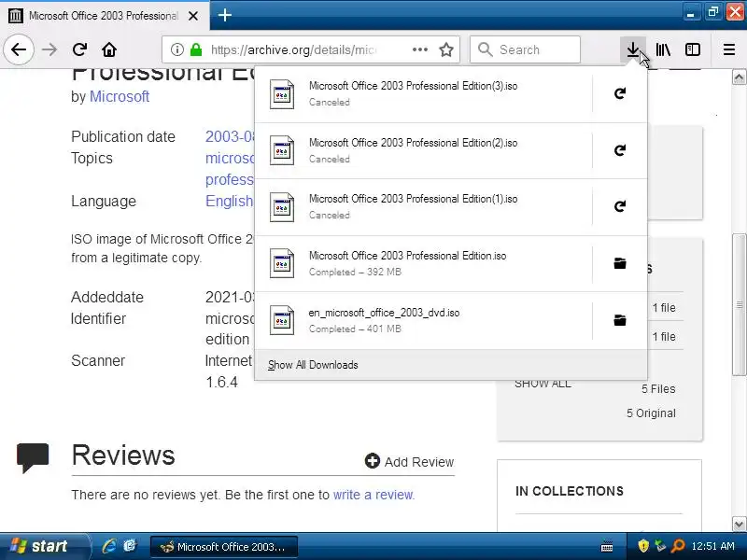747x560 pixels.
Task: Open the Library toolbar button
Action: (663, 49)
